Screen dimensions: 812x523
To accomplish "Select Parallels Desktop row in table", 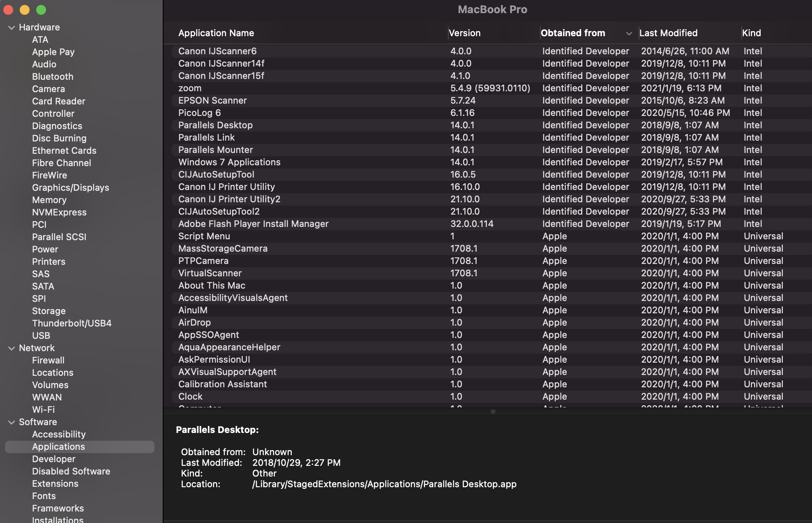I will (215, 125).
